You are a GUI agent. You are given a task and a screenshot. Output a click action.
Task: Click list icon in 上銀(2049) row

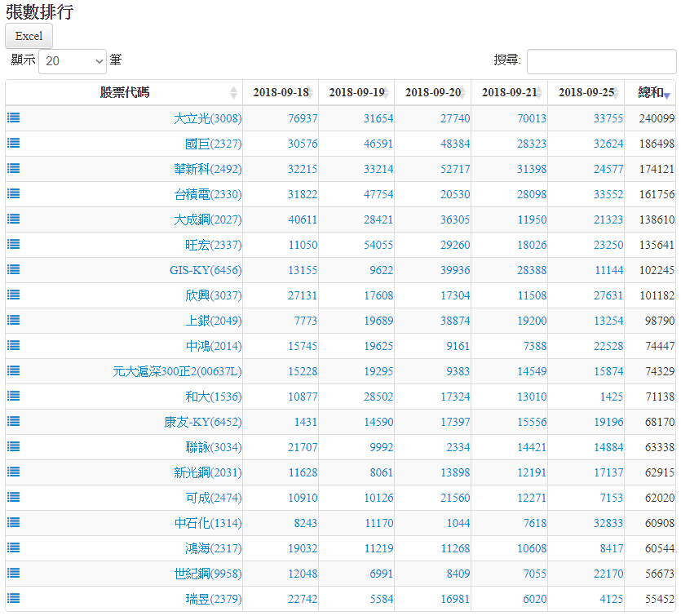[13, 320]
